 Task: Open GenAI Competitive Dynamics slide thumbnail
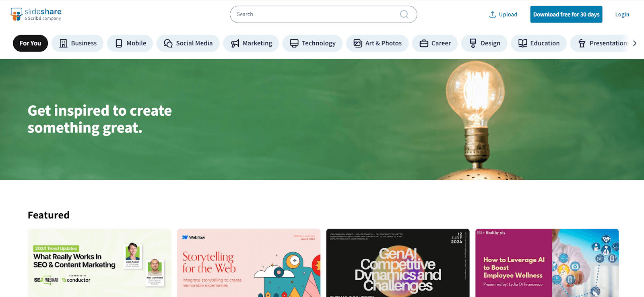398,263
